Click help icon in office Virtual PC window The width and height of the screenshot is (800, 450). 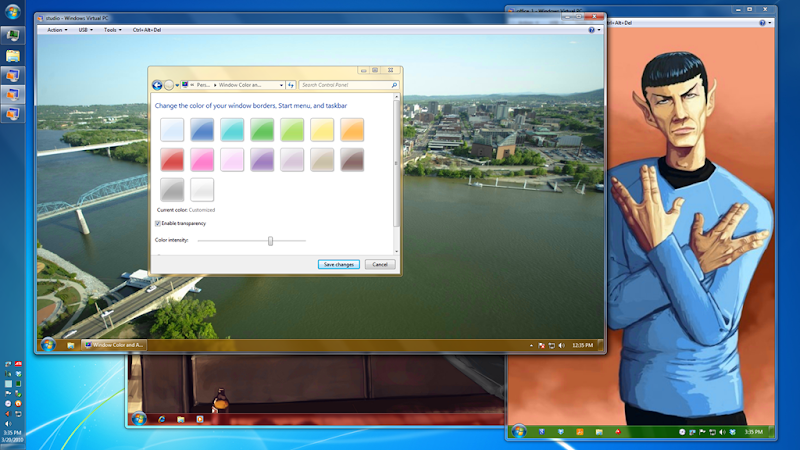(762, 23)
